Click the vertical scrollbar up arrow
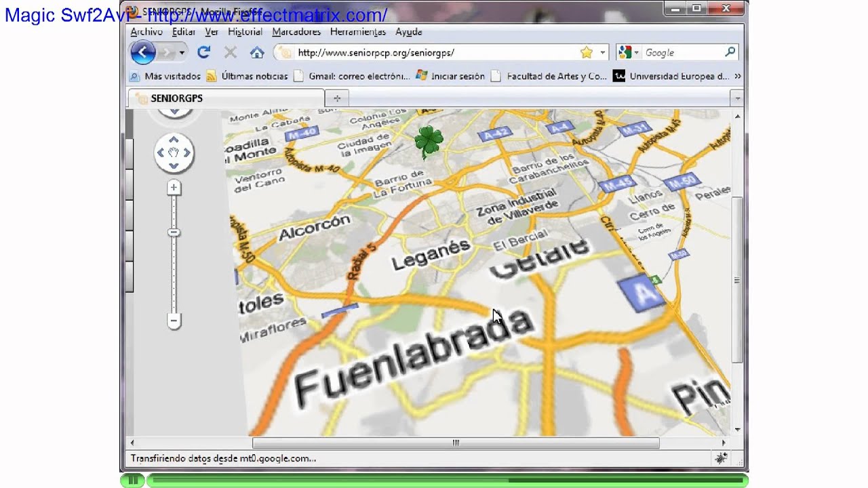868x488 pixels. tap(738, 116)
